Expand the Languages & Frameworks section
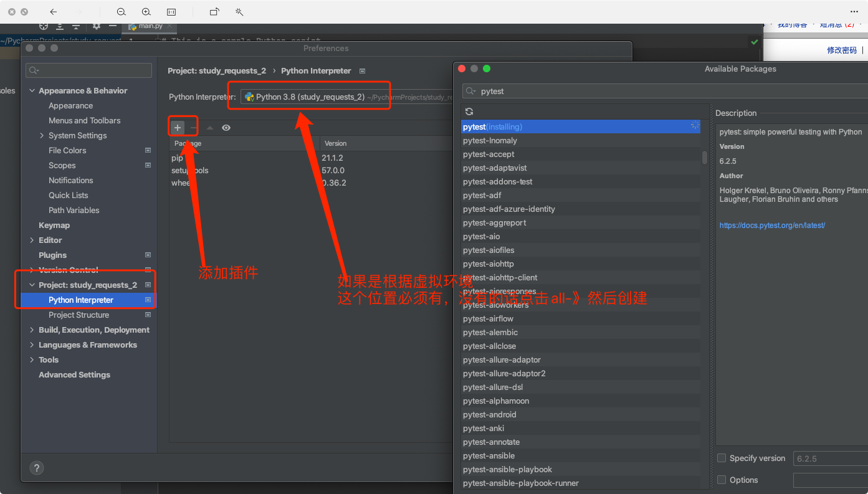868x494 pixels. [32, 344]
